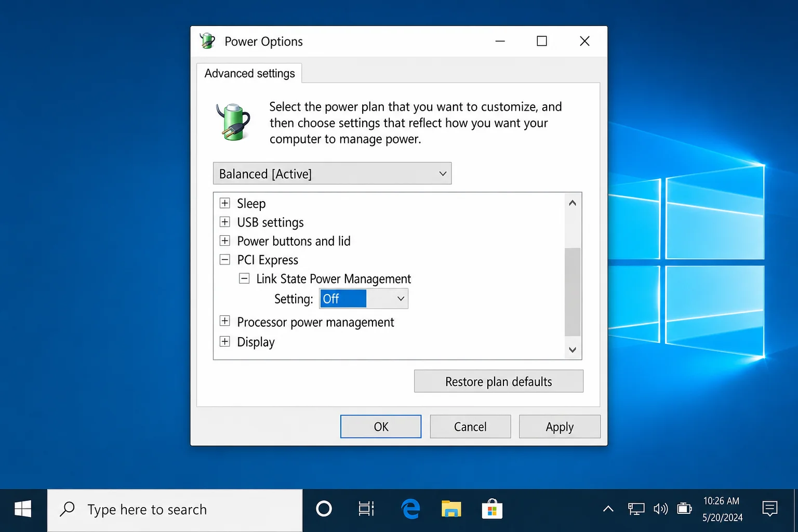Viewport: 798px width, 532px height.
Task: Select the Advanced settings tab
Action: (x=249, y=73)
